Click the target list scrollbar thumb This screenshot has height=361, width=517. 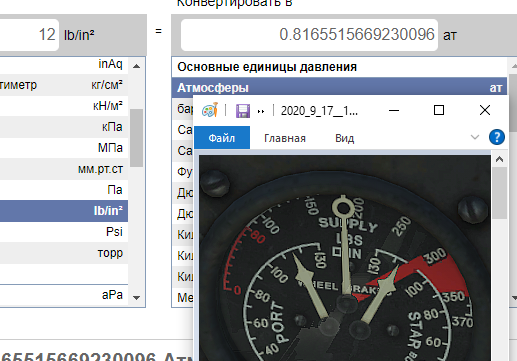[x=513, y=103]
